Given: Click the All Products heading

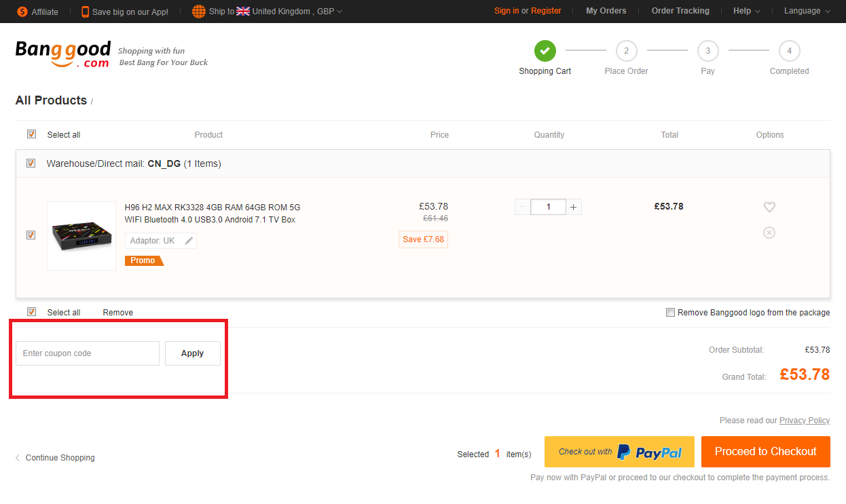Looking at the screenshot, I should point(51,100).
